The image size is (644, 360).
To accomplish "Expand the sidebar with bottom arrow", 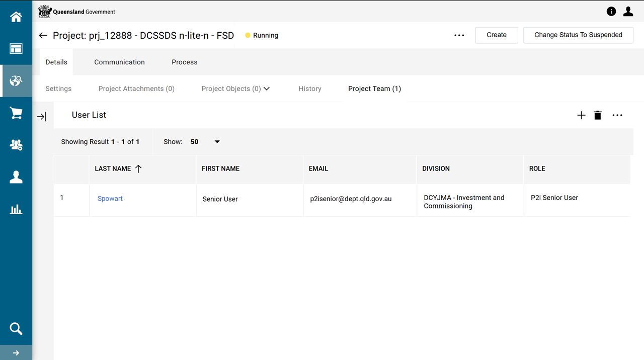I will [x=16, y=352].
